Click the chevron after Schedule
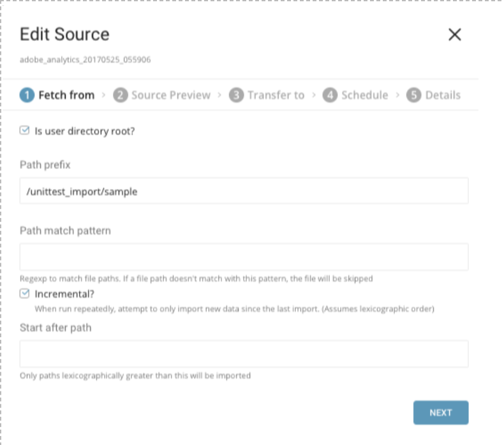Viewport: 504px width, 445px height. (397, 95)
